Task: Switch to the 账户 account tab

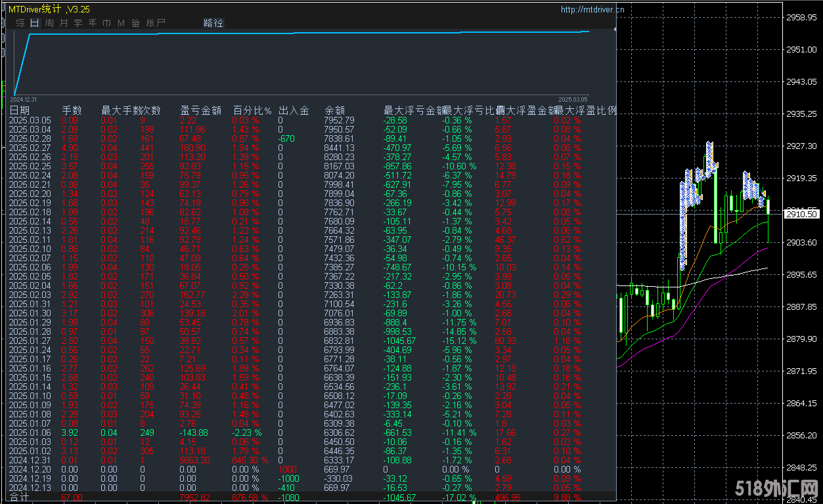Action: [x=156, y=23]
